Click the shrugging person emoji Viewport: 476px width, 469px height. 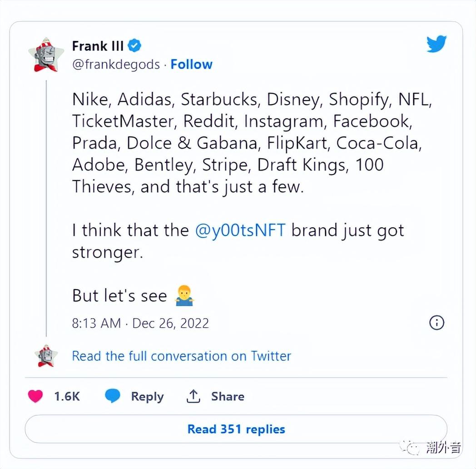[184, 295]
